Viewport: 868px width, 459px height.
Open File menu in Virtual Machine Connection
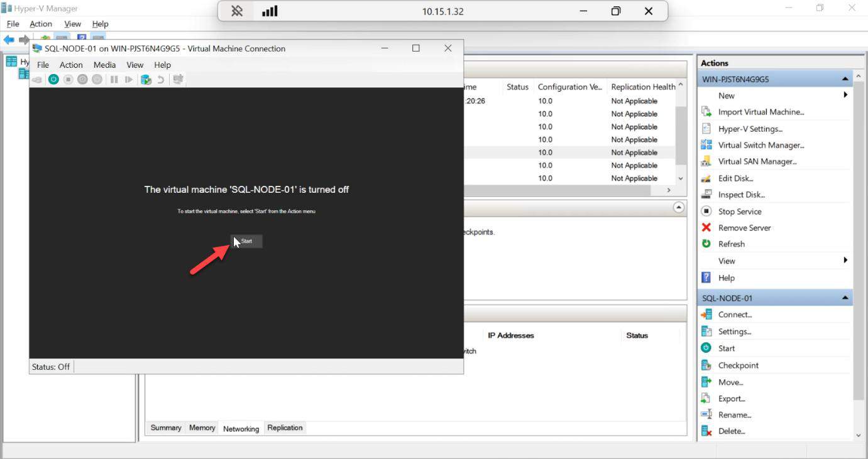43,65
